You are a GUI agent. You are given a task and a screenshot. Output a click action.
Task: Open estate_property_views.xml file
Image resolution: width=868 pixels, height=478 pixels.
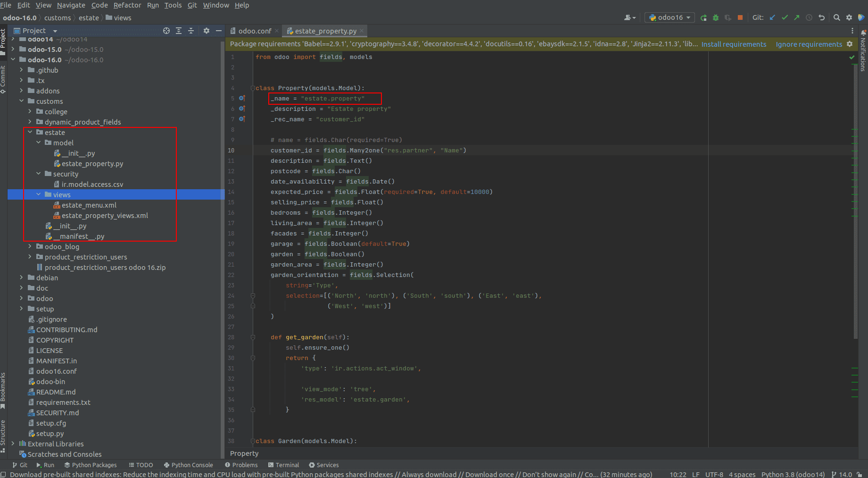pyautogui.click(x=105, y=216)
